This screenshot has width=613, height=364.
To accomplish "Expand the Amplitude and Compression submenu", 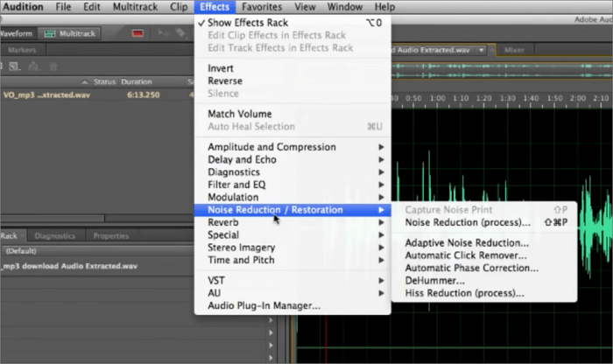I will (x=271, y=147).
